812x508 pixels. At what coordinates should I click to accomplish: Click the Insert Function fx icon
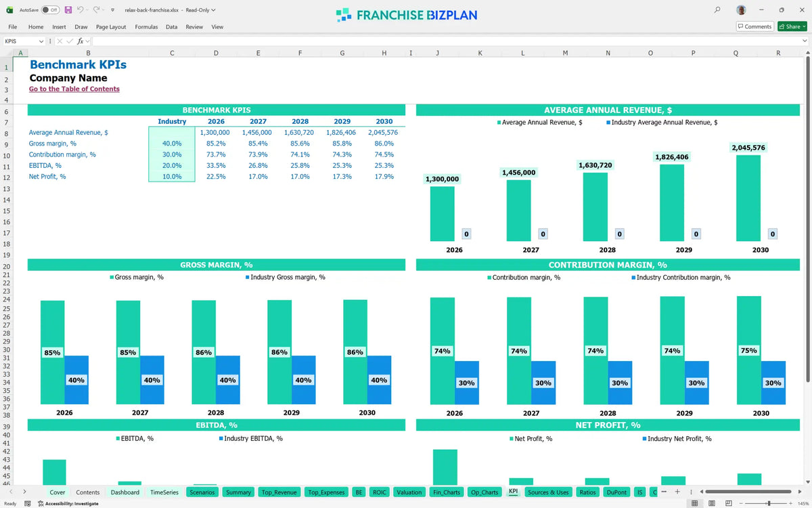pos(80,41)
